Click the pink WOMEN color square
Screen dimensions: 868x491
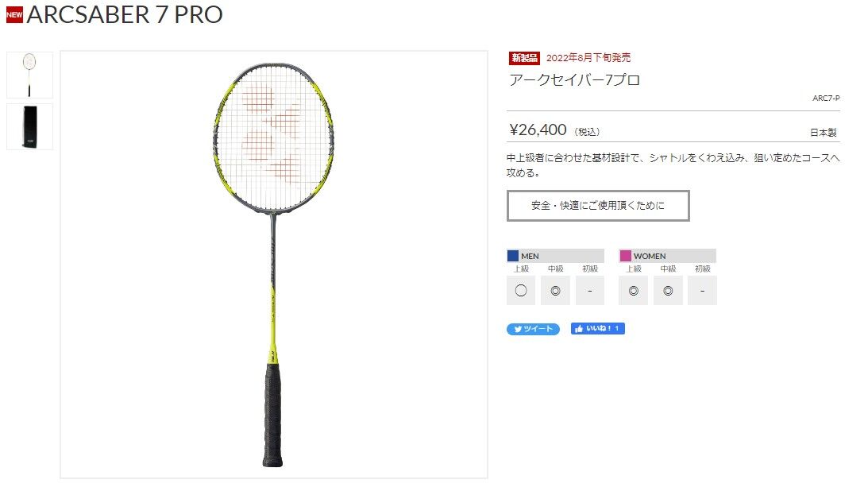626,256
